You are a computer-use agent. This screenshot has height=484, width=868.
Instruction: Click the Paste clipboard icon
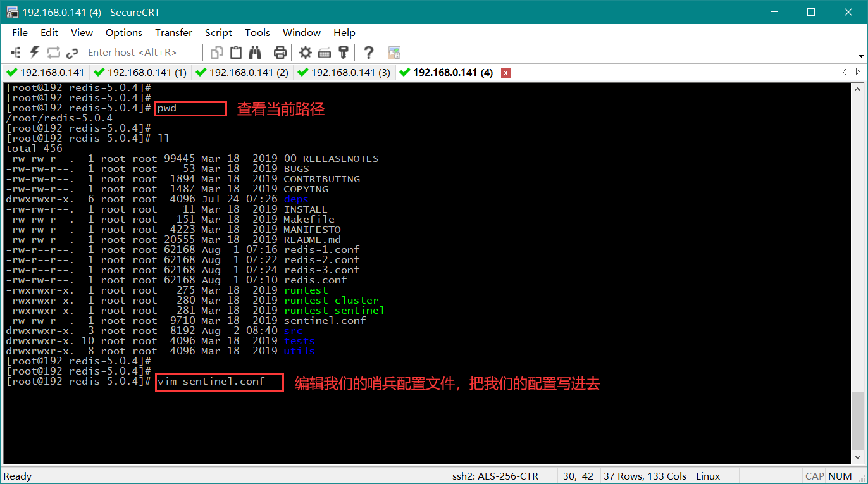point(236,53)
